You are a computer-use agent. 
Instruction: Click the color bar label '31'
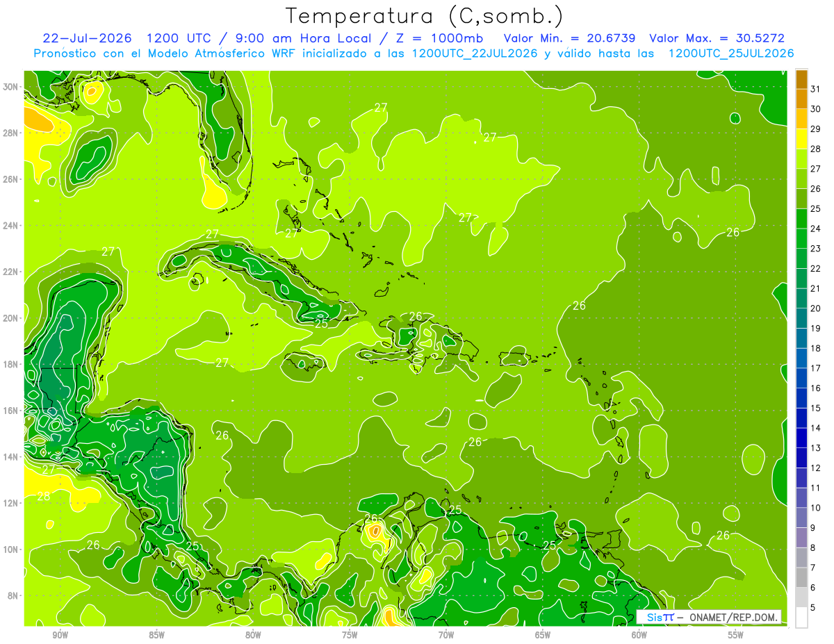click(815, 89)
